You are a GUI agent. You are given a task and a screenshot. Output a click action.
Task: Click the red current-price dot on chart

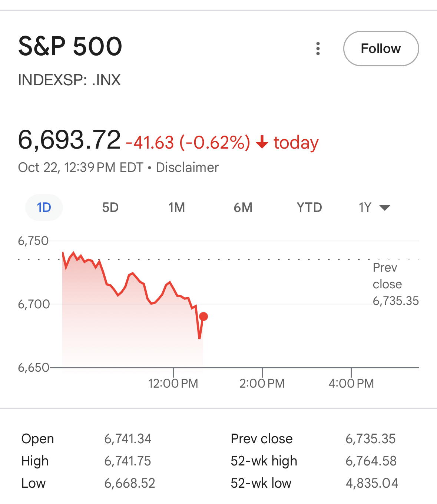coord(203,316)
